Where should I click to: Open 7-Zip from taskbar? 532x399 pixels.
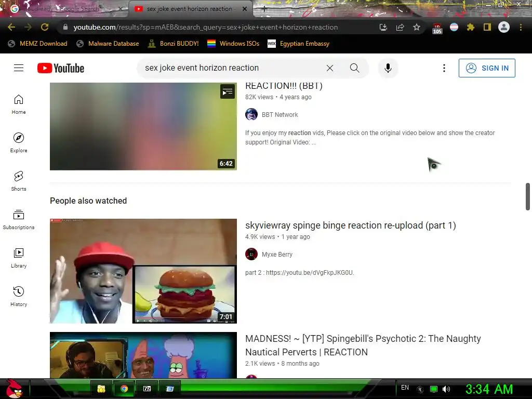pyautogui.click(x=147, y=389)
